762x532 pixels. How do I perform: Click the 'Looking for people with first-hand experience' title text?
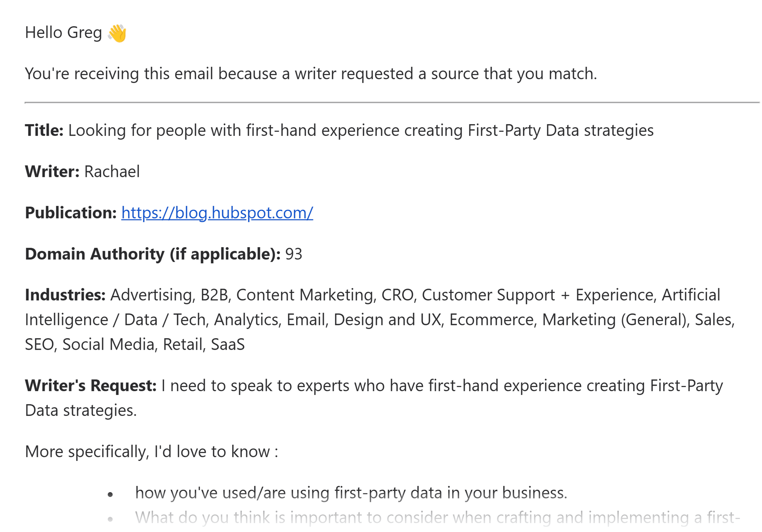point(361,131)
